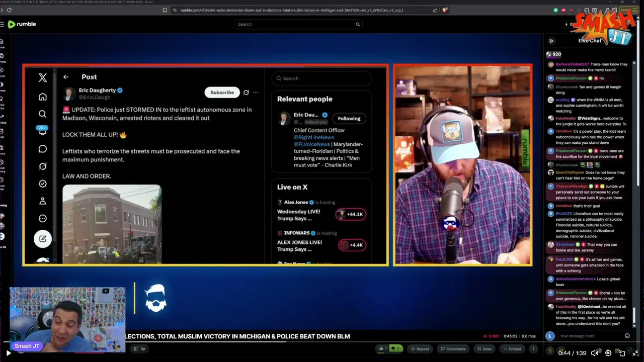Click Subscribe on Eric Daugherty's post

pyautogui.click(x=222, y=93)
